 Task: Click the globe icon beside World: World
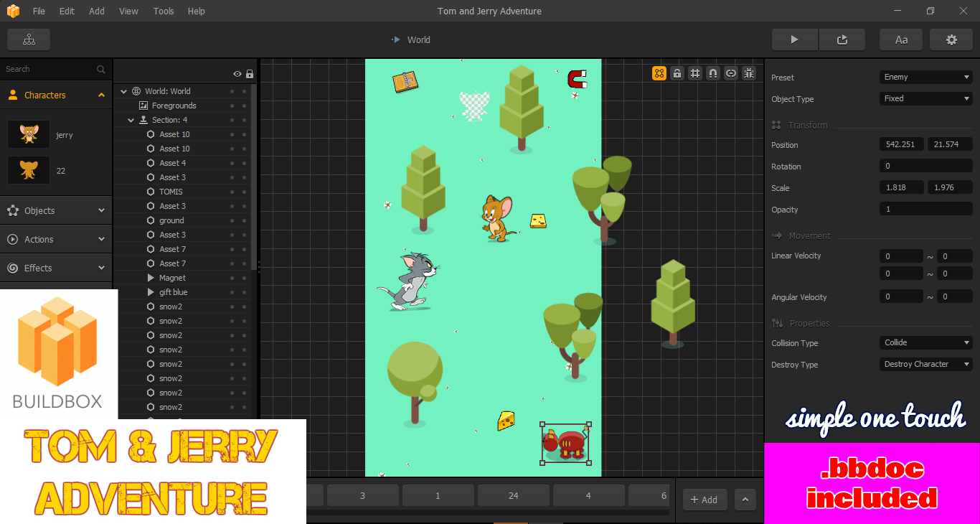click(136, 91)
